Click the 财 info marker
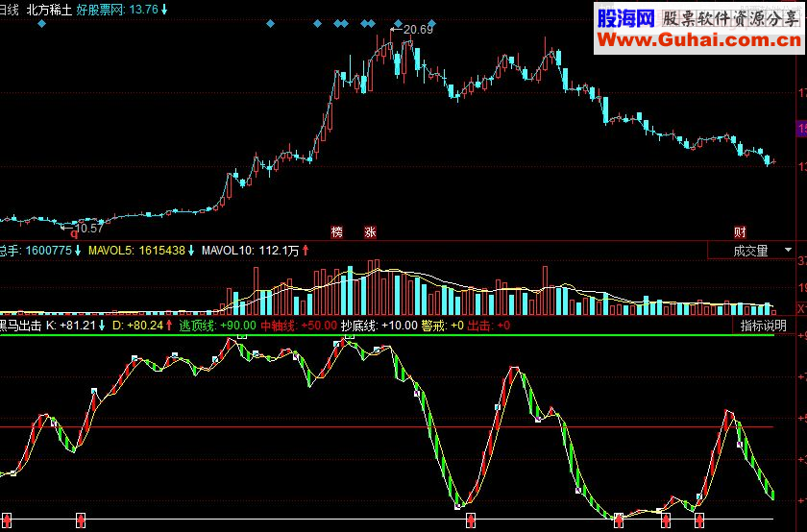 pos(740,232)
